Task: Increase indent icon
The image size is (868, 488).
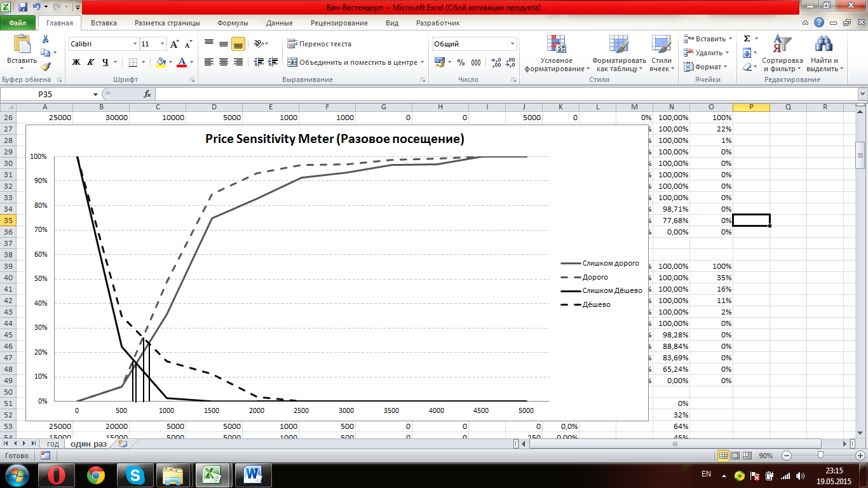Action: tap(273, 62)
